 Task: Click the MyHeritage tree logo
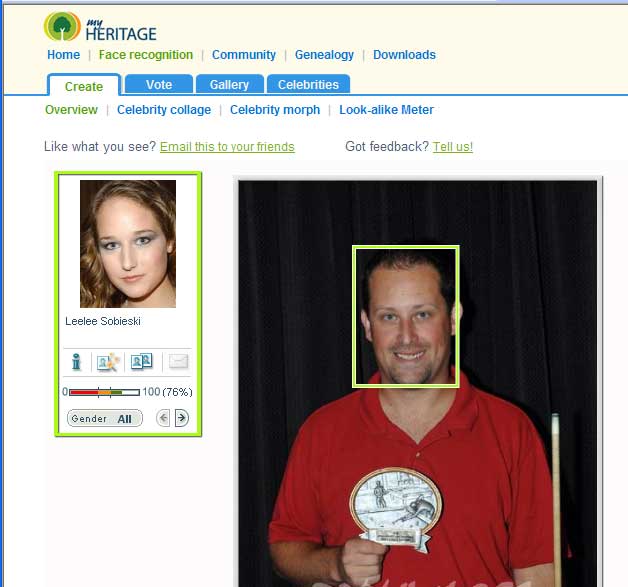tap(62, 26)
